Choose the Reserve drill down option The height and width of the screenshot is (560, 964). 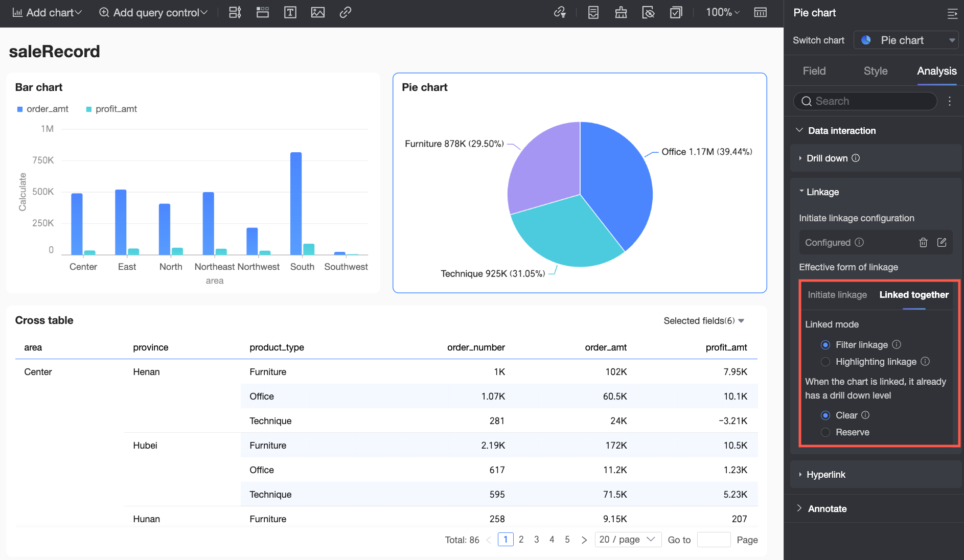coord(825,432)
